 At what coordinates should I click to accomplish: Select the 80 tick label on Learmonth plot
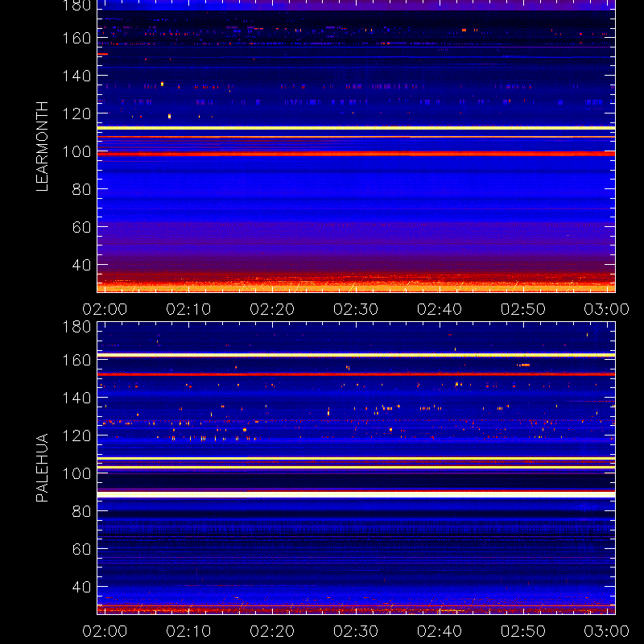coord(81,190)
